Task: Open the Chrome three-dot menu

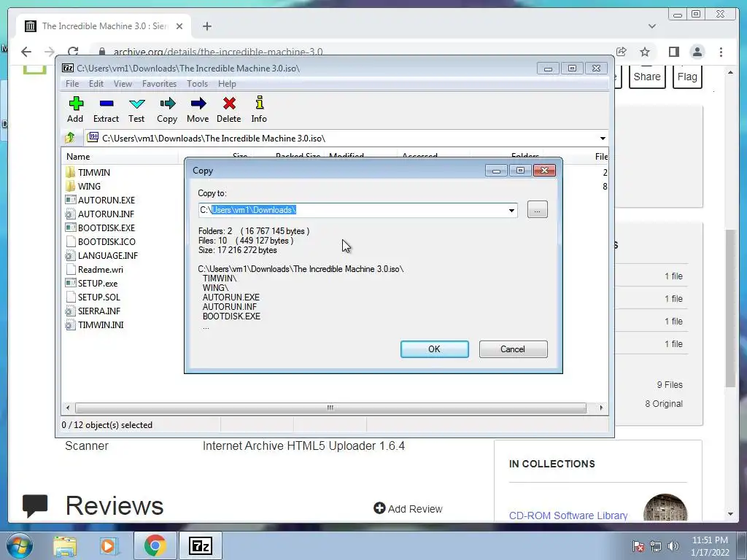Action: click(721, 52)
